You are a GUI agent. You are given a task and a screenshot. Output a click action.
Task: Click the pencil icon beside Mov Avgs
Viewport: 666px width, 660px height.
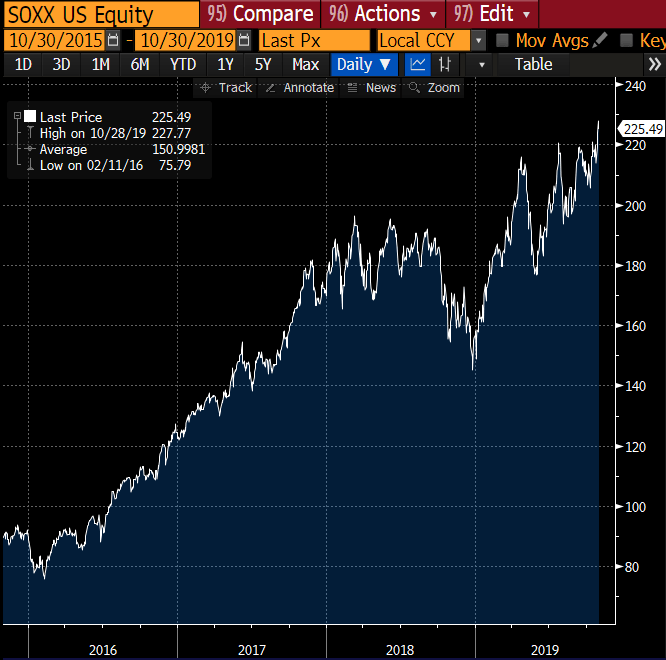tap(599, 41)
